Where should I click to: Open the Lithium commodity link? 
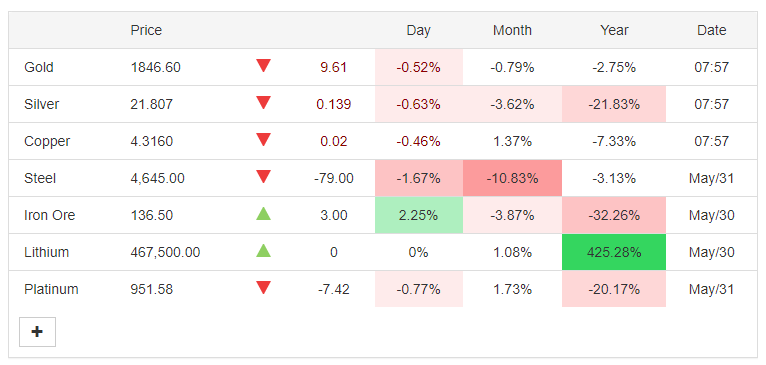click(x=46, y=252)
